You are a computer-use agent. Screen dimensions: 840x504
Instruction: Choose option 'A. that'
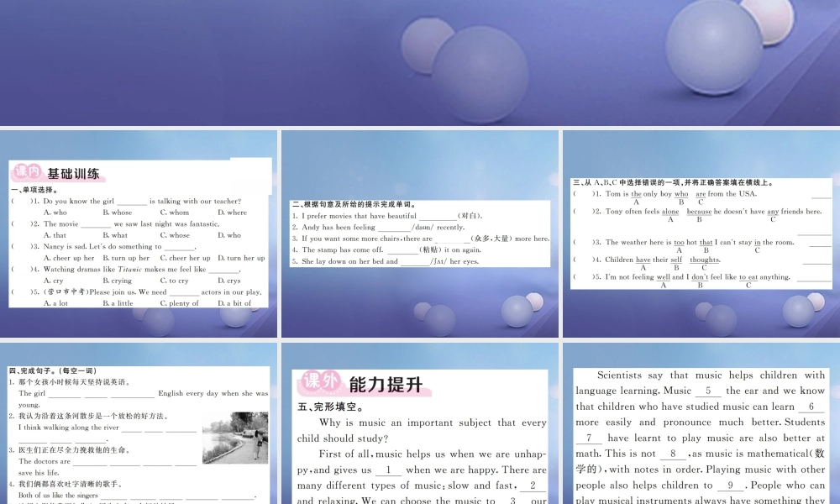(x=55, y=235)
